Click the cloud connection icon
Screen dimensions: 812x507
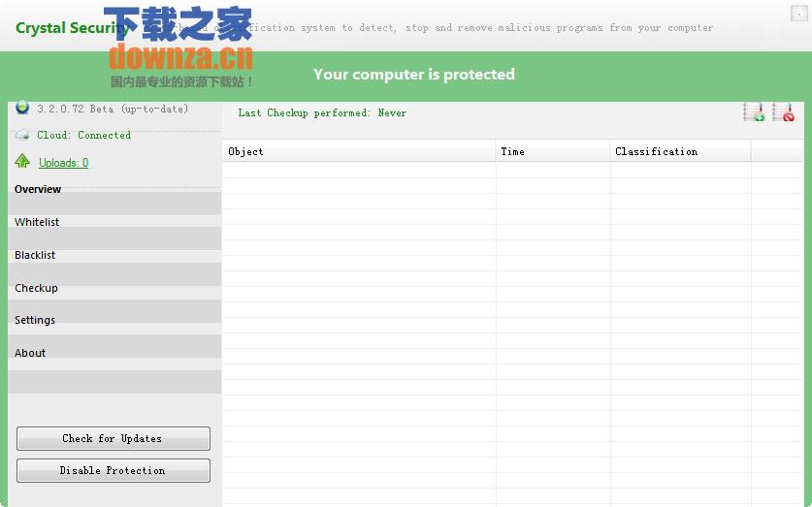(x=22, y=135)
